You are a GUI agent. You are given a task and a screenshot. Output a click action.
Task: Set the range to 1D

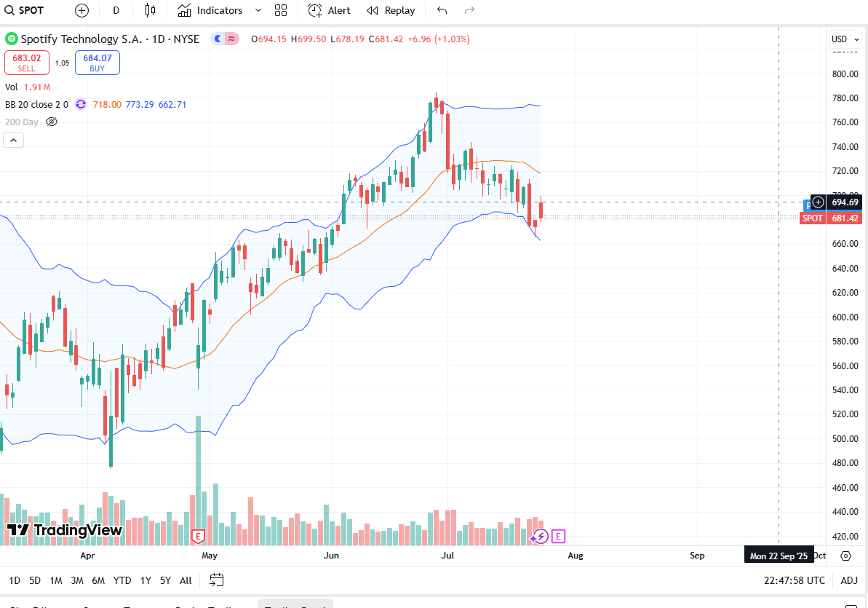(15, 581)
